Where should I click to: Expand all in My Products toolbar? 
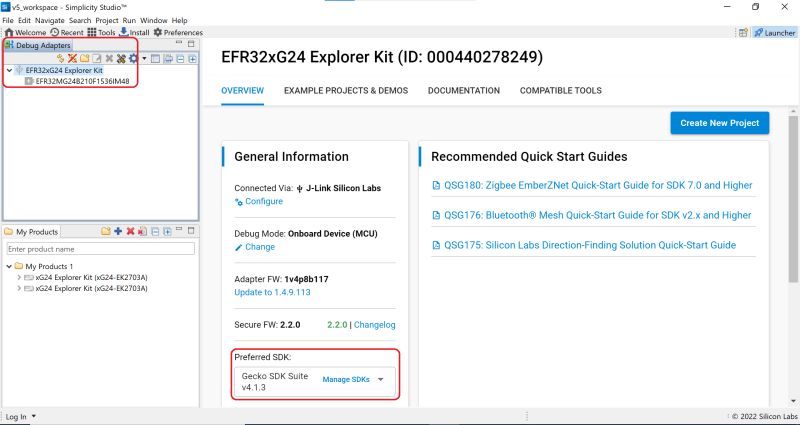click(167, 231)
